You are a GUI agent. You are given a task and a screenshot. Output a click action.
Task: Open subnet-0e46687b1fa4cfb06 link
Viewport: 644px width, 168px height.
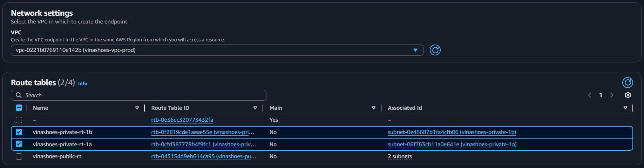452,132
